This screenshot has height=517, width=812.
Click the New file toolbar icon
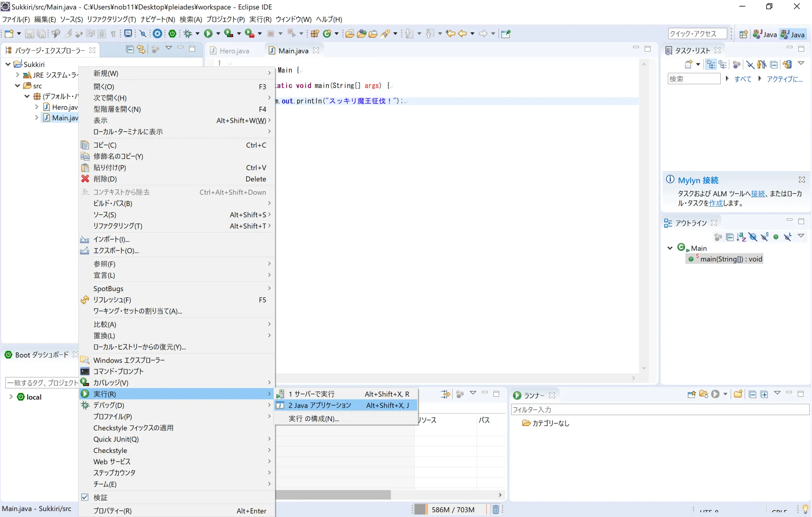click(x=9, y=34)
